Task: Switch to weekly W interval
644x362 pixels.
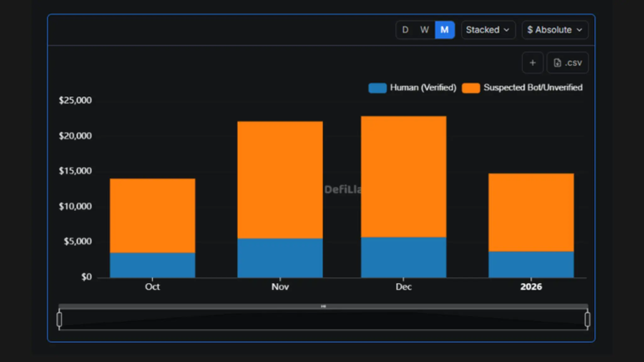Action: point(425,30)
